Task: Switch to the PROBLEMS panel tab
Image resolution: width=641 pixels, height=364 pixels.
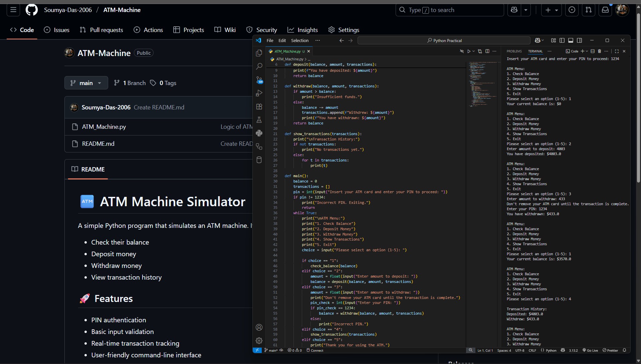Action: click(514, 51)
